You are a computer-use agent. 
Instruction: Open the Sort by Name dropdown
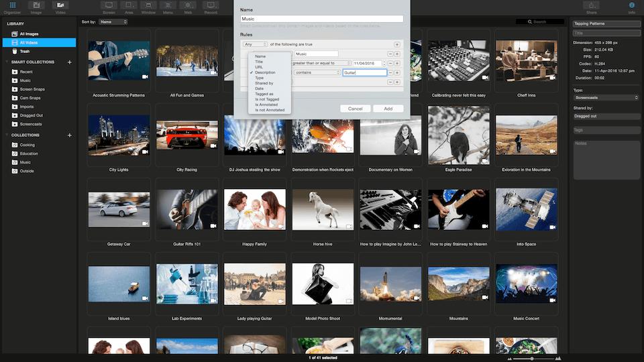coord(113,22)
